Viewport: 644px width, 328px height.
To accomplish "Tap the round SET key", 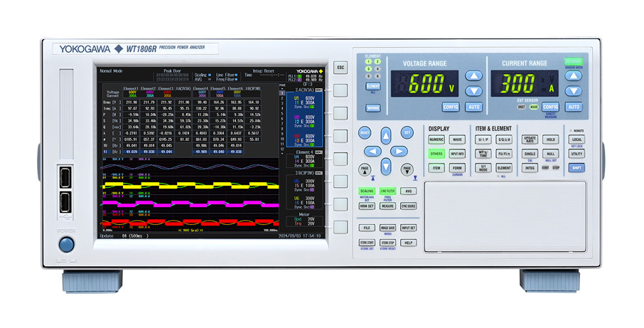I will click(407, 133).
